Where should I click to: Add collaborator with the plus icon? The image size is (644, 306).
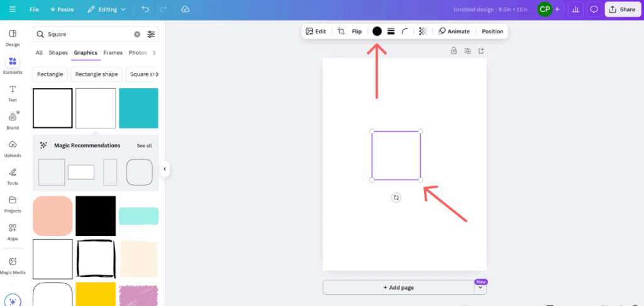(557, 9)
